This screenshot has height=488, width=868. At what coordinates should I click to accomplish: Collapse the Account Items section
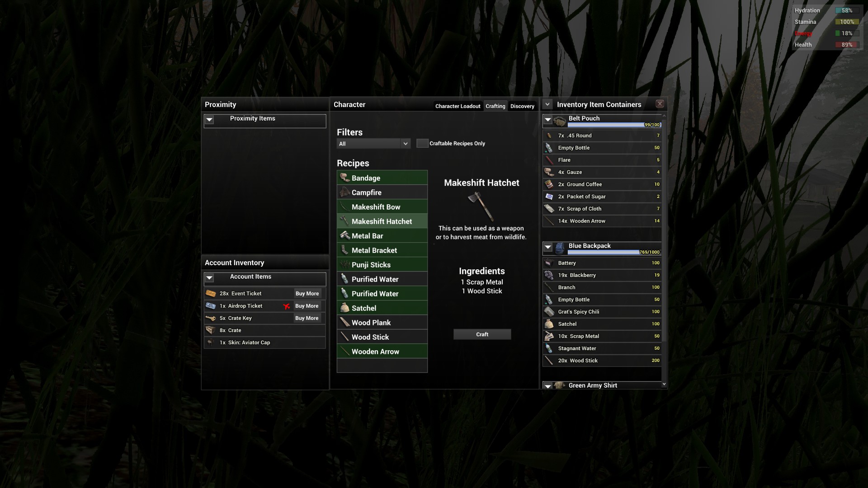[x=209, y=277]
